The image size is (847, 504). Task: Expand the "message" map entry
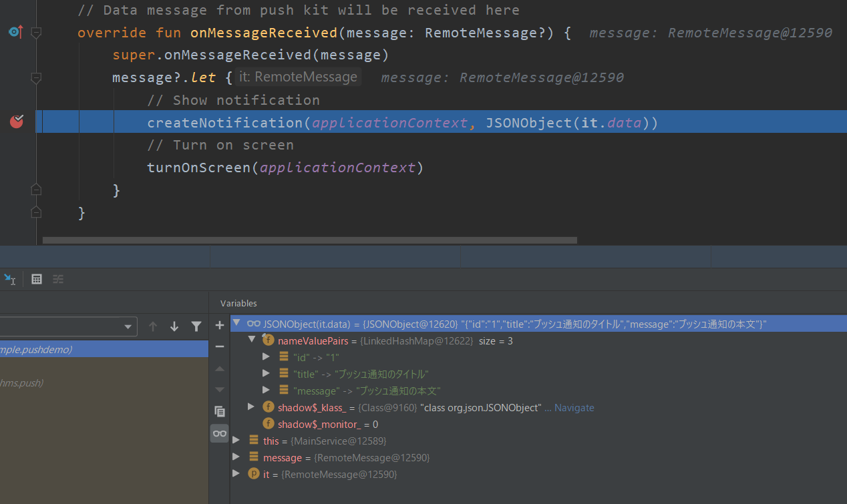pos(267,391)
